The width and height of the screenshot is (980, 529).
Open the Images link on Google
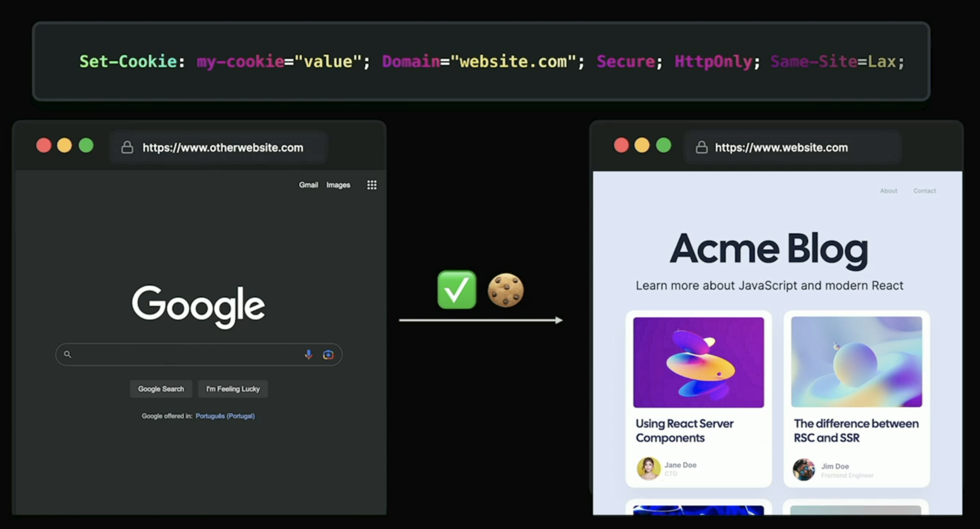tap(338, 185)
